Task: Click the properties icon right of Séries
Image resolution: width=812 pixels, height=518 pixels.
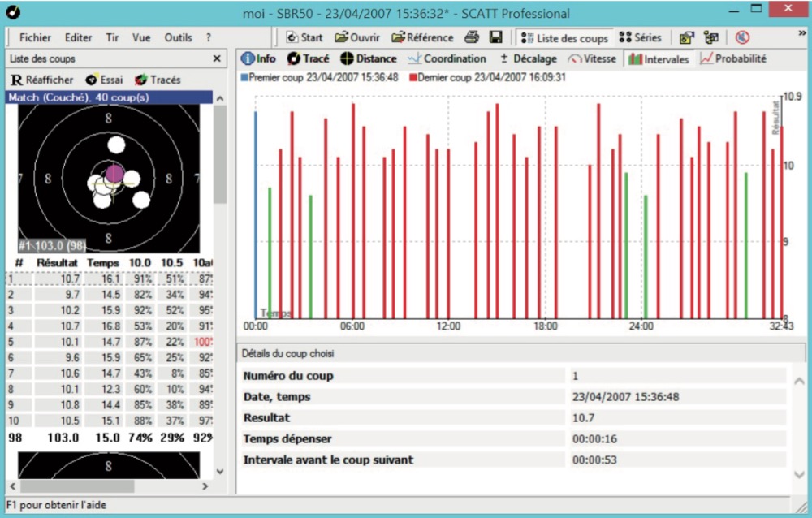Action: [686, 38]
